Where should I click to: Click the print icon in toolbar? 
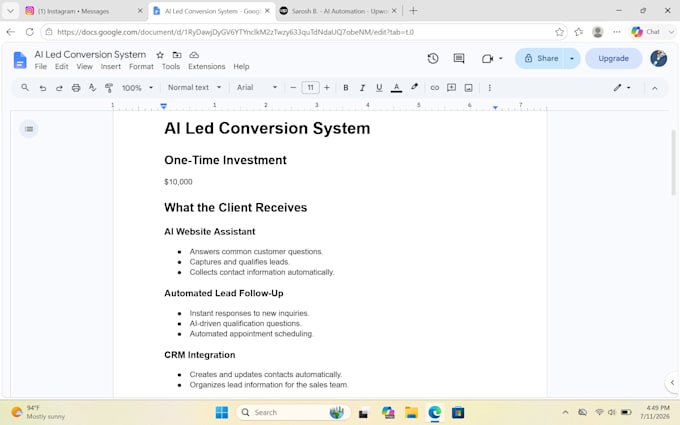click(76, 88)
